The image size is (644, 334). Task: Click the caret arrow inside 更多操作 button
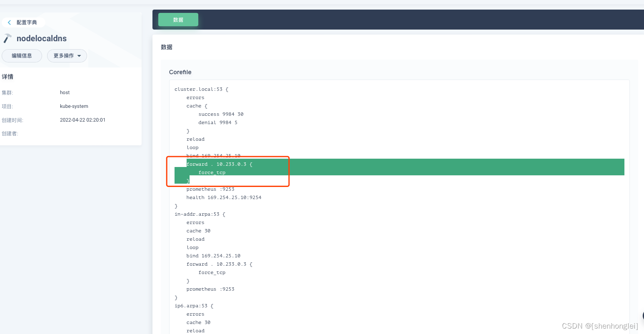[x=79, y=56]
